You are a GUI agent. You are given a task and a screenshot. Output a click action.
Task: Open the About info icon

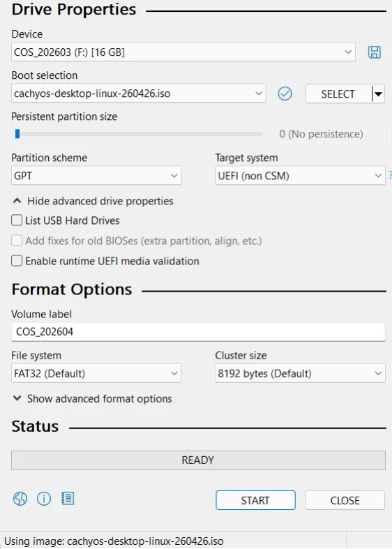(x=44, y=498)
